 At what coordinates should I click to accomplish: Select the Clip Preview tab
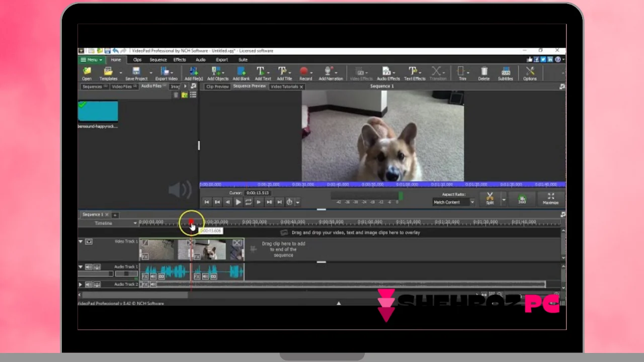click(217, 86)
